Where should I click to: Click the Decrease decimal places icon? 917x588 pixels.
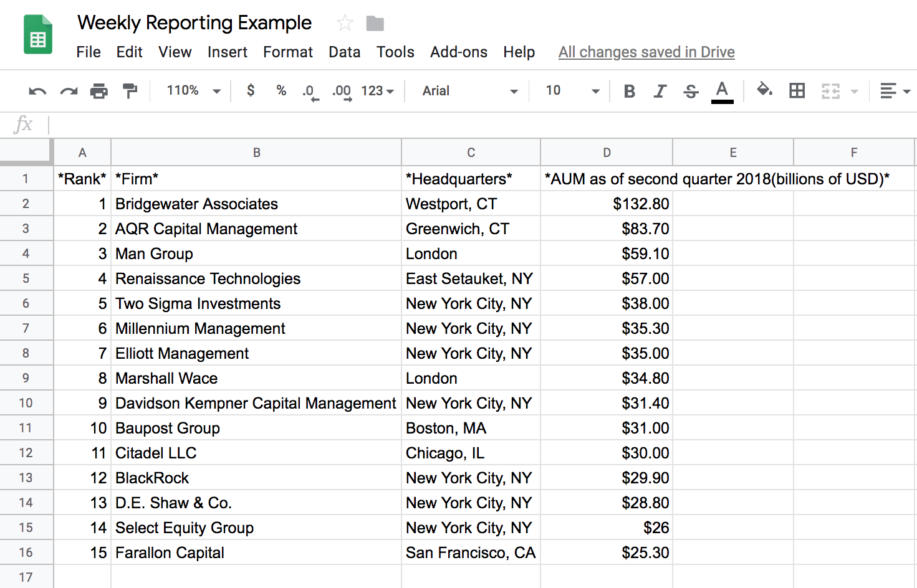pyautogui.click(x=309, y=90)
